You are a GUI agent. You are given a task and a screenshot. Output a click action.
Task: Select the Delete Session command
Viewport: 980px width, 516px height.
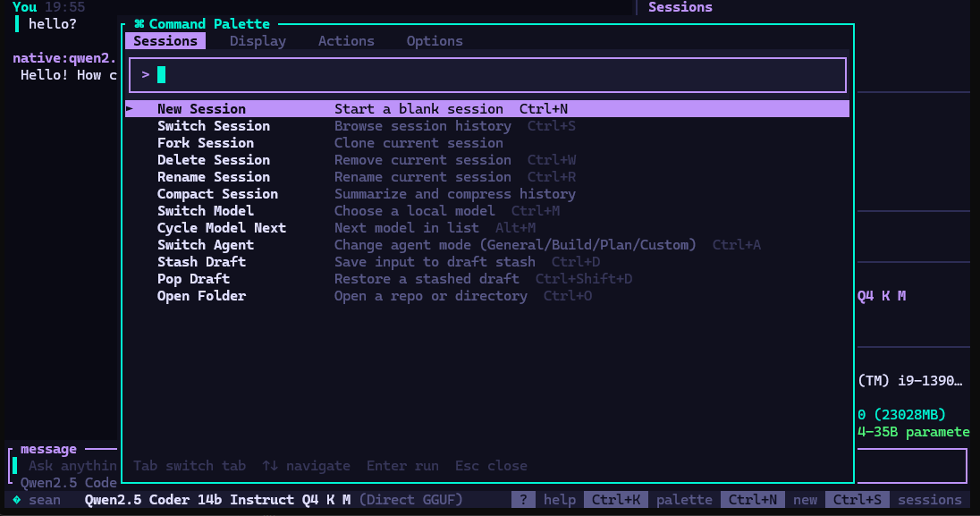click(x=487, y=160)
